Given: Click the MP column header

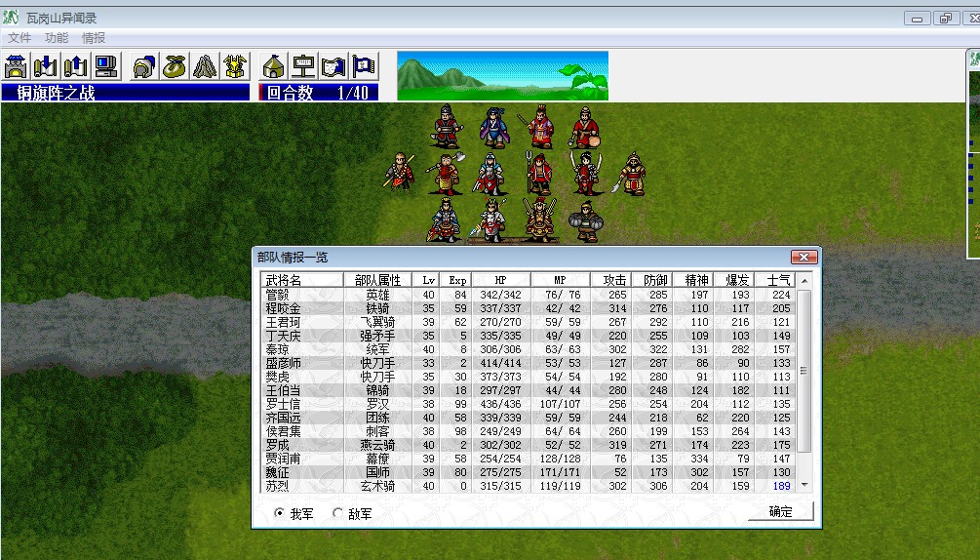Looking at the screenshot, I should click(561, 280).
